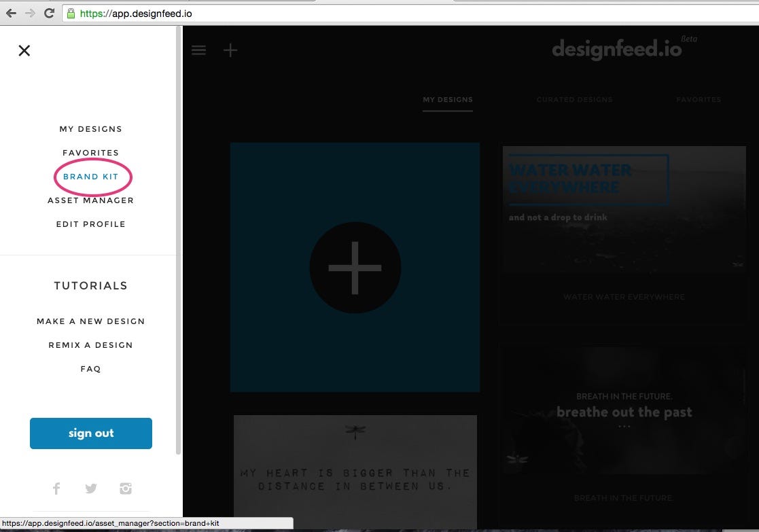Viewport: 759px width, 532px height.
Task: Click the plus icon in the header
Action: pos(230,50)
